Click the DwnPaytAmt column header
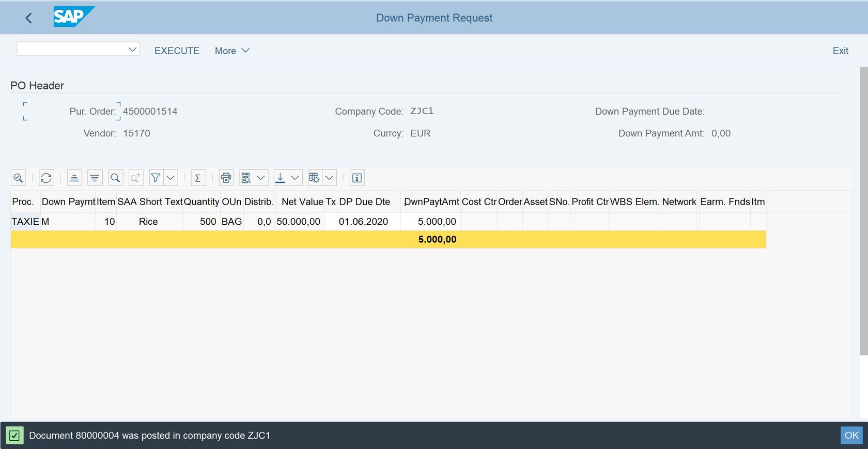This screenshot has width=868, height=449. pyautogui.click(x=431, y=202)
